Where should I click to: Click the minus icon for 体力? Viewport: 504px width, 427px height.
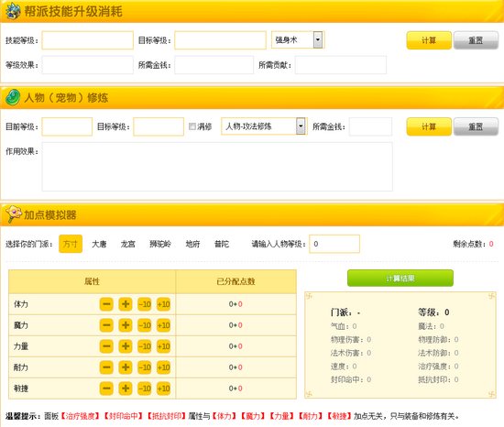[106, 304]
